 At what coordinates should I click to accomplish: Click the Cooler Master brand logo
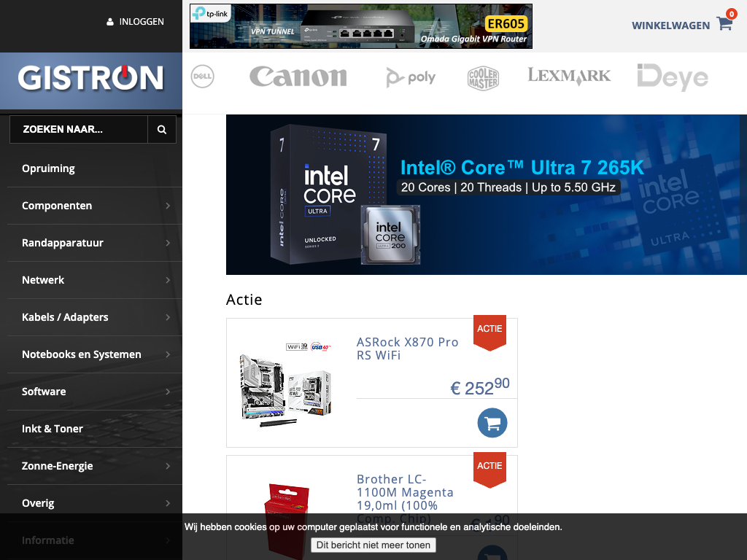click(x=483, y=77)
